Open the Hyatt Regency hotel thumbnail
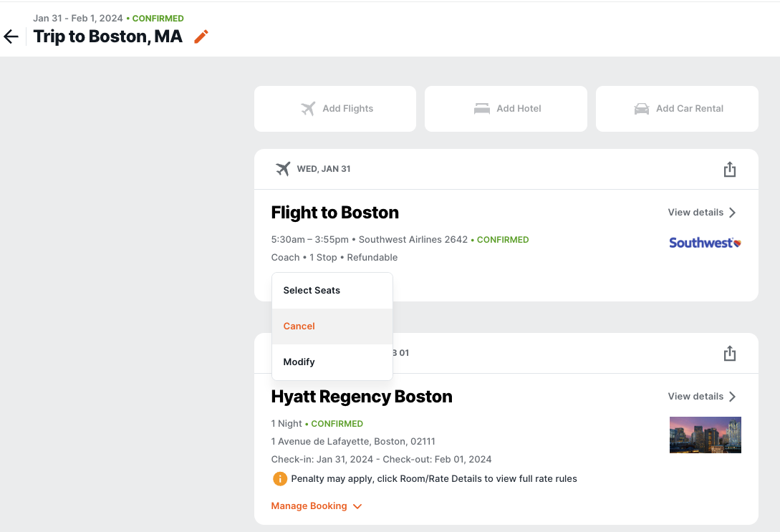The image size is (780, 532). 706,435
